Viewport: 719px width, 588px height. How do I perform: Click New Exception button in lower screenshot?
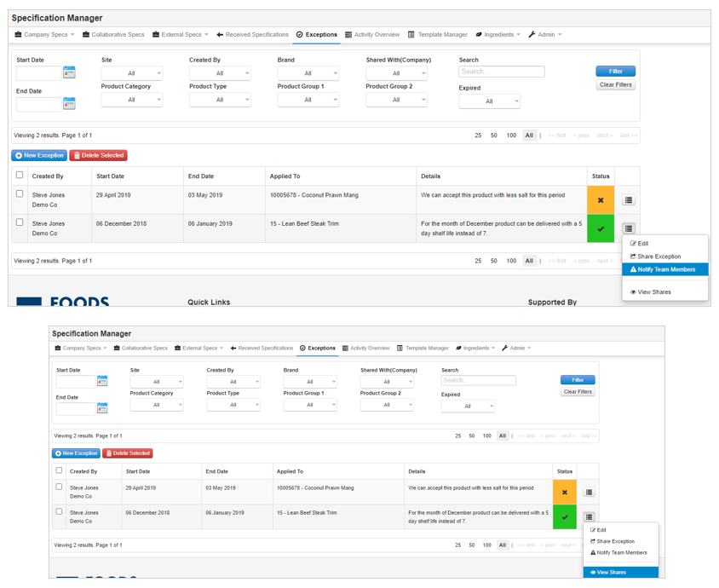[76, 453]
